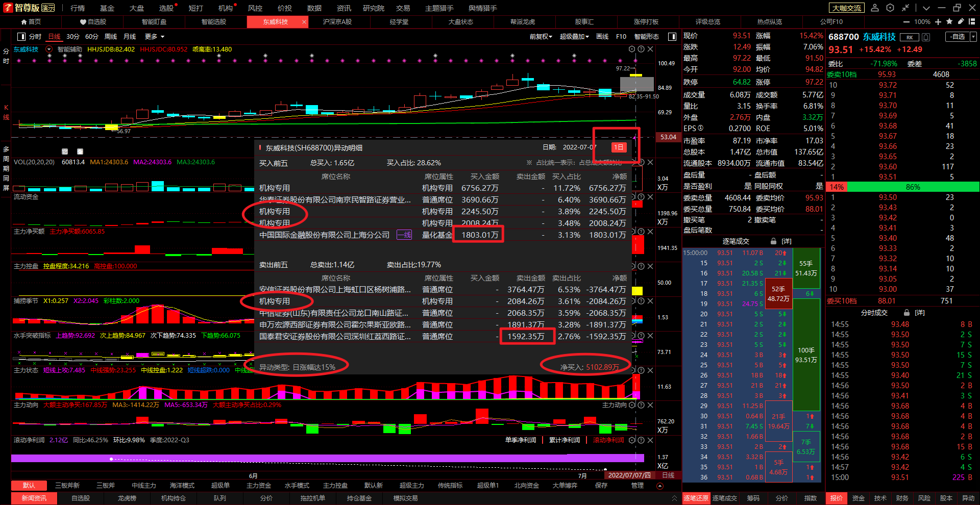Click the layout list icon at toolbar end
Screen dimensions: 980x505
[x=972, y=21]
